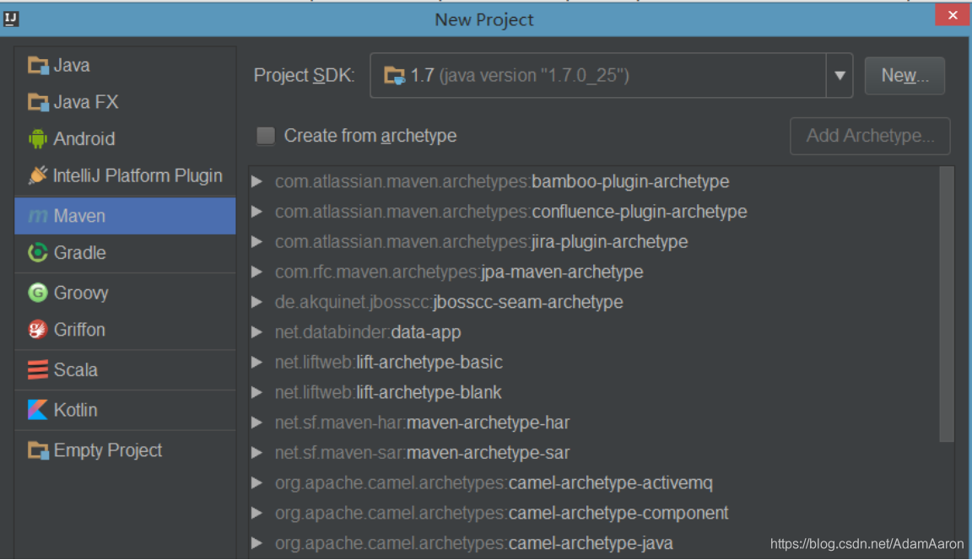Expand camel-archetype-component entry
The image size is (972, 560).
pyautogui.click(x=256, y=513)
